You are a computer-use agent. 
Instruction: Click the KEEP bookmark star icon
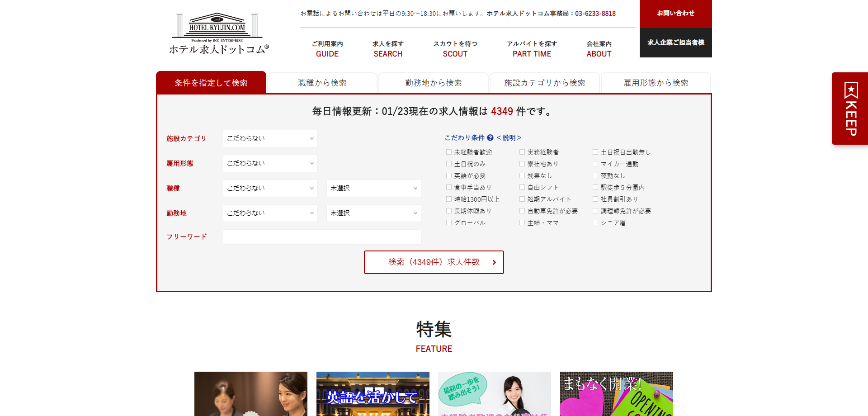tap(851, 90)
